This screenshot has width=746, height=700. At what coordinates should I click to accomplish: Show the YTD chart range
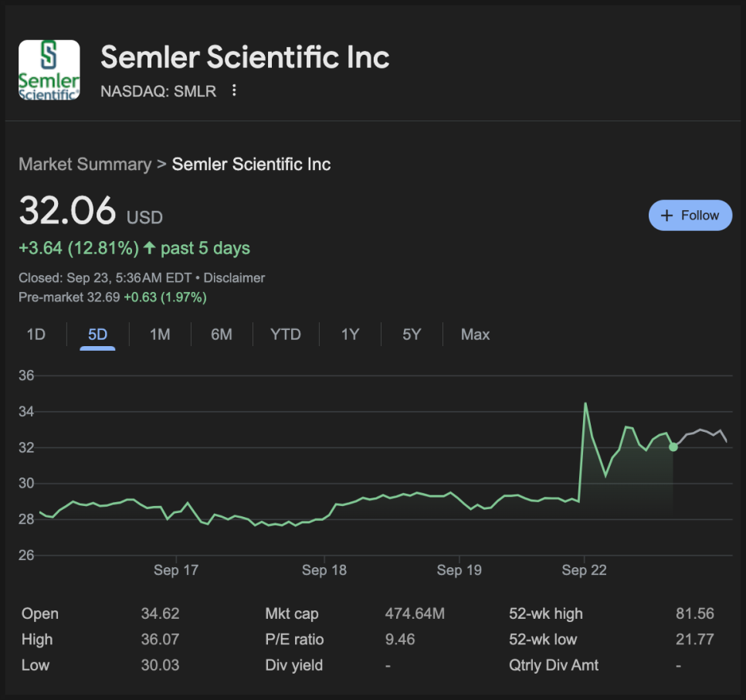[x=285, y=335]
